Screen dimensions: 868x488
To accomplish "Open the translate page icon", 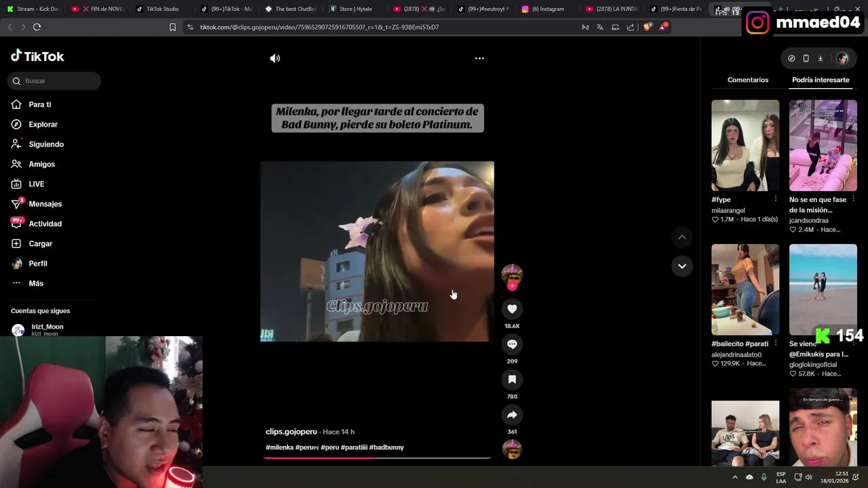I will (x=600, y=27).
